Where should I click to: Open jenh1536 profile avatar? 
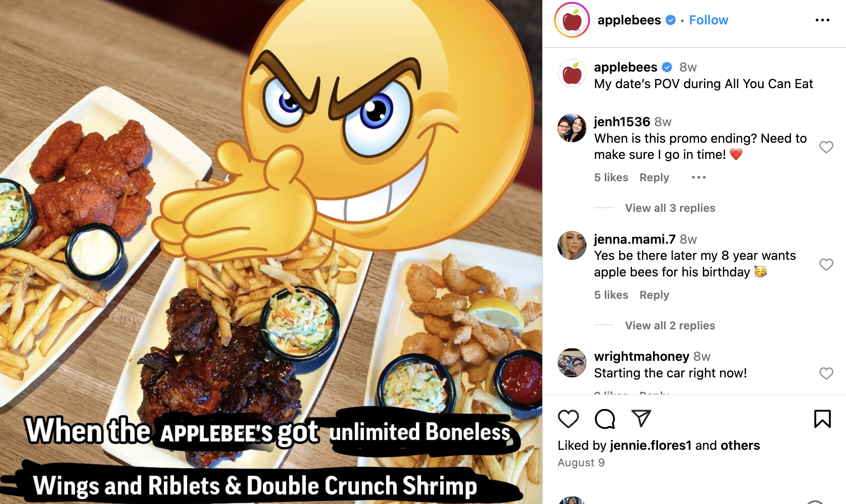pyautogui.click(x=572, y=128)
